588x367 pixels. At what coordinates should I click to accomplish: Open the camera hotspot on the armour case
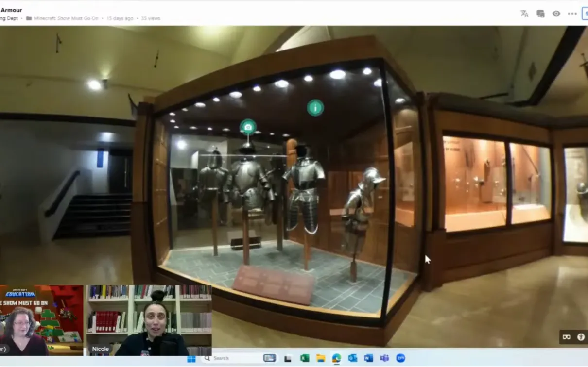[248, 126]
